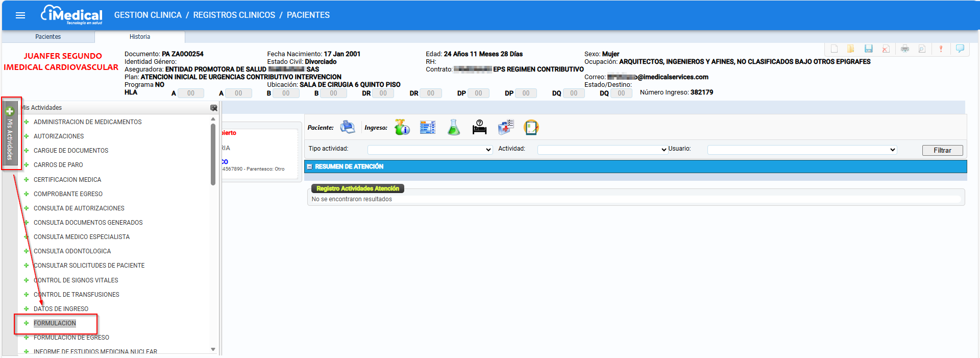
Task: Click the red exclamation alert icon
Action: 941,49
